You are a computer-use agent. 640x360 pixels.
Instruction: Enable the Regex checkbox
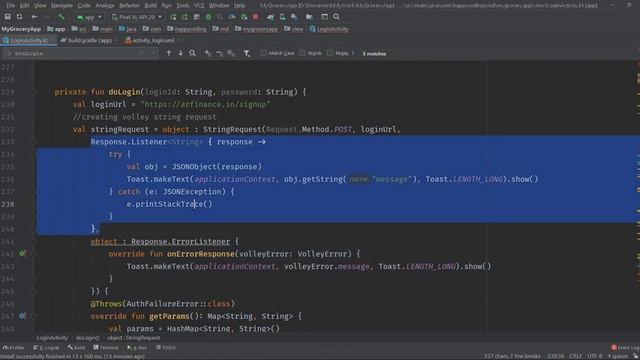pos(330,53)
